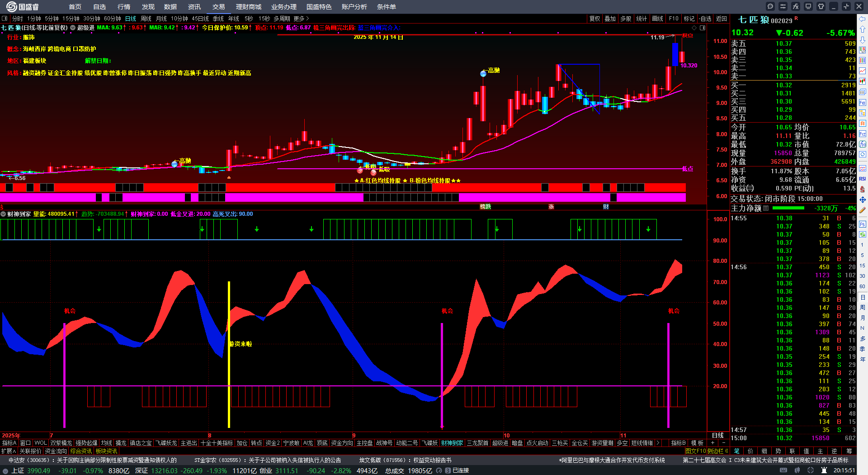Viewport: 868px width, 475px height.
Task: Open the skin theme shirt icon
Action: click(821, 6)
